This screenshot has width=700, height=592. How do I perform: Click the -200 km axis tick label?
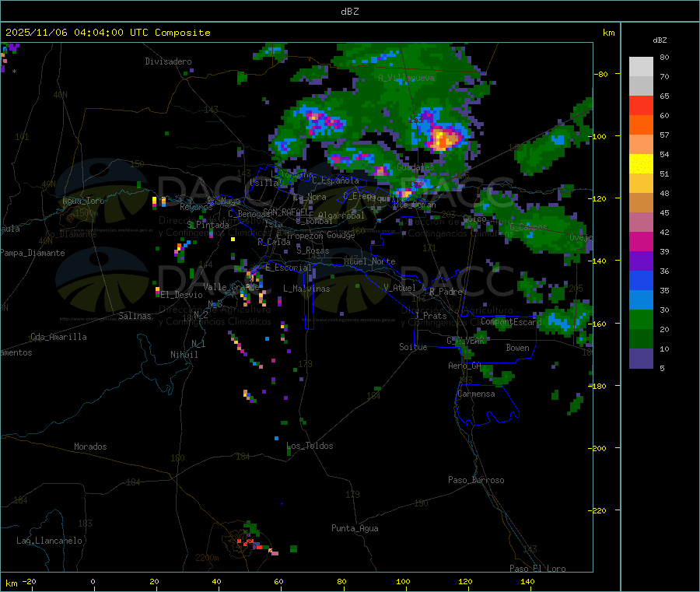(597, 448)
